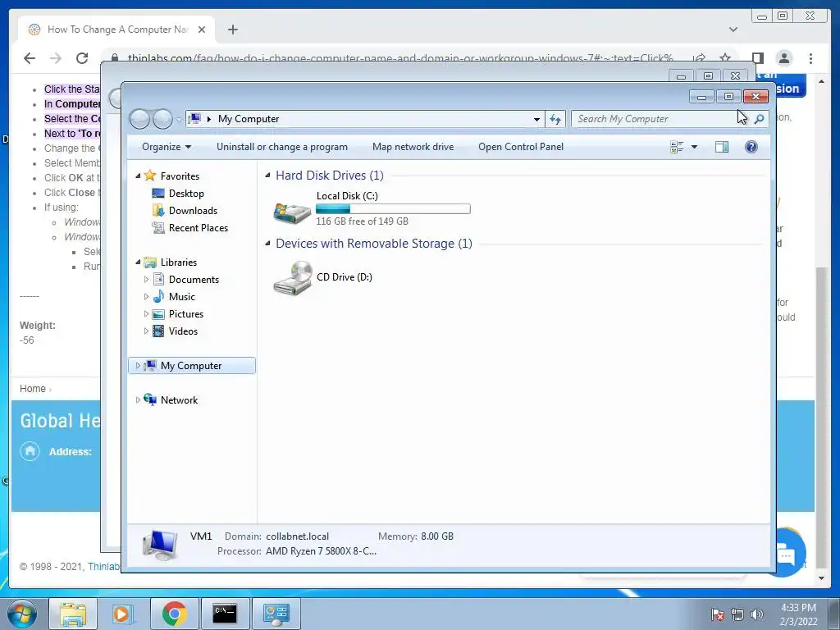This screenshot has height=630, width=840.
Task: Click the Favorites star icon
Action: click(150, 176)
